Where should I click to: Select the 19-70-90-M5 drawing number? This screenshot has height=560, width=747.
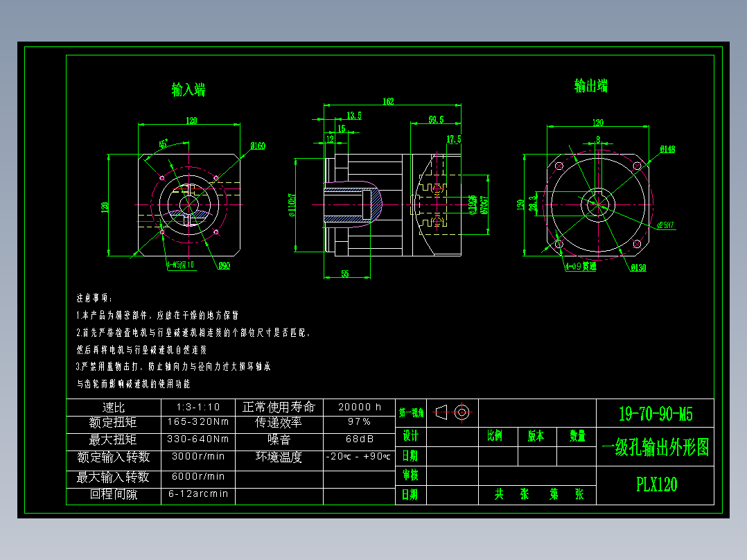(x=654, y=412)
